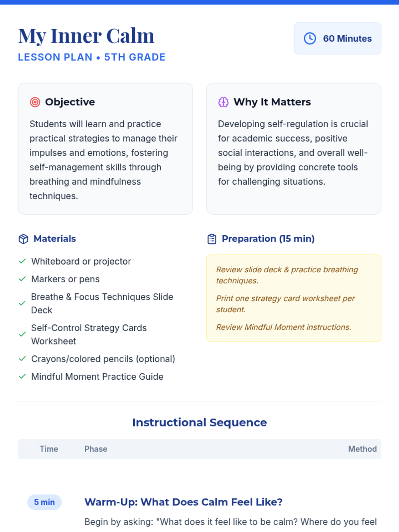Click the Preparation clipboard icon
The width and height of the screenshot is (399, 532).
pyautogui.click(x=212, y=239)
